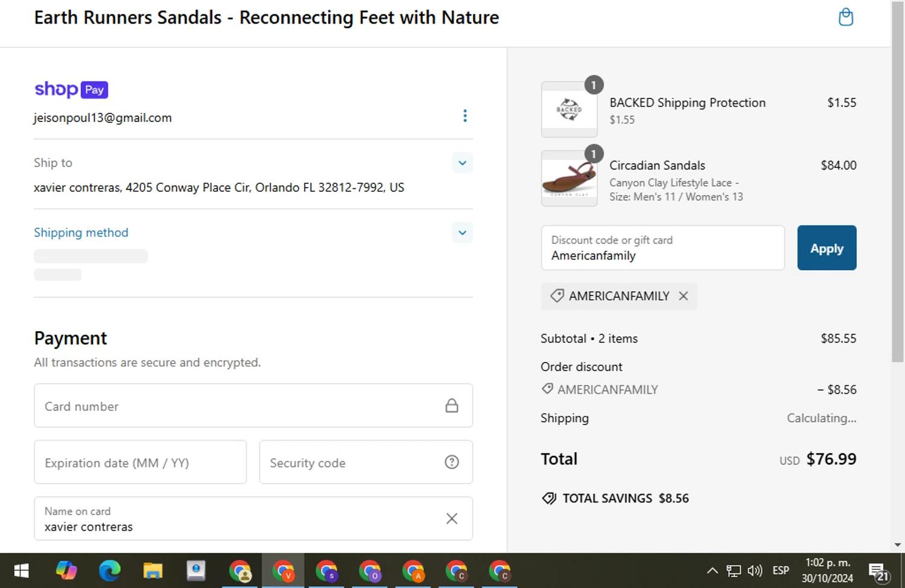Click the Earth Runners Sandals store title
This screenshot has width=905, height=588.
(x=266, y=17)
